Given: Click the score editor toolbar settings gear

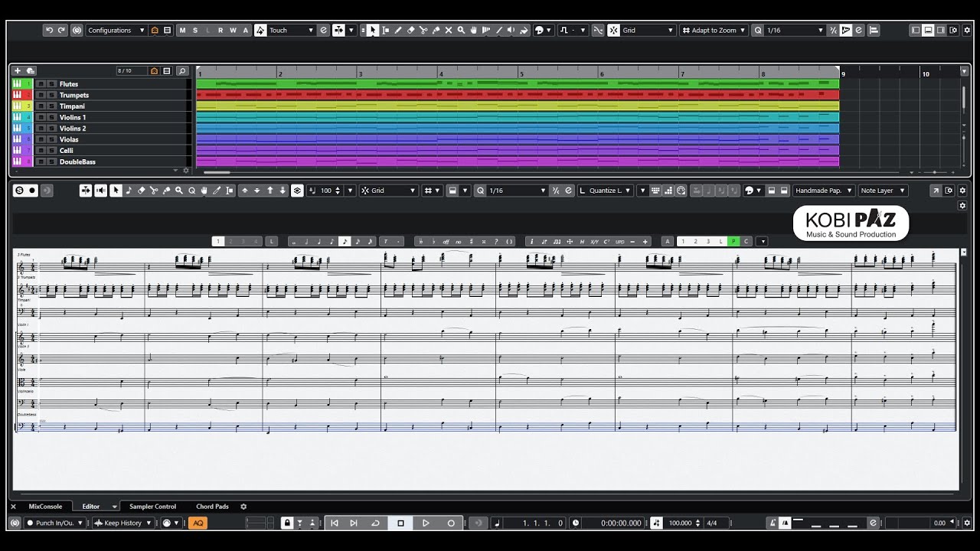Looking at the screenshot, I should [x=962, y=191].
